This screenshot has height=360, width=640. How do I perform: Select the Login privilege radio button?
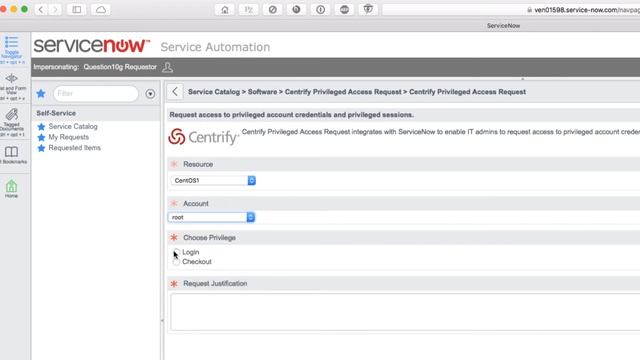point(176,252)
